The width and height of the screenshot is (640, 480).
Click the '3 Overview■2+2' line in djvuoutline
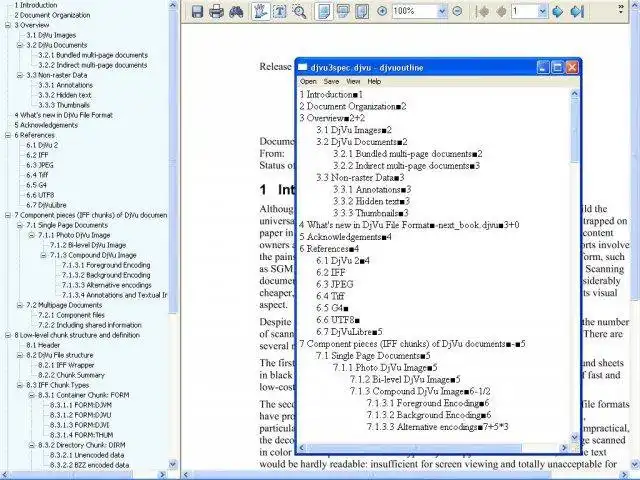(332, 118)
